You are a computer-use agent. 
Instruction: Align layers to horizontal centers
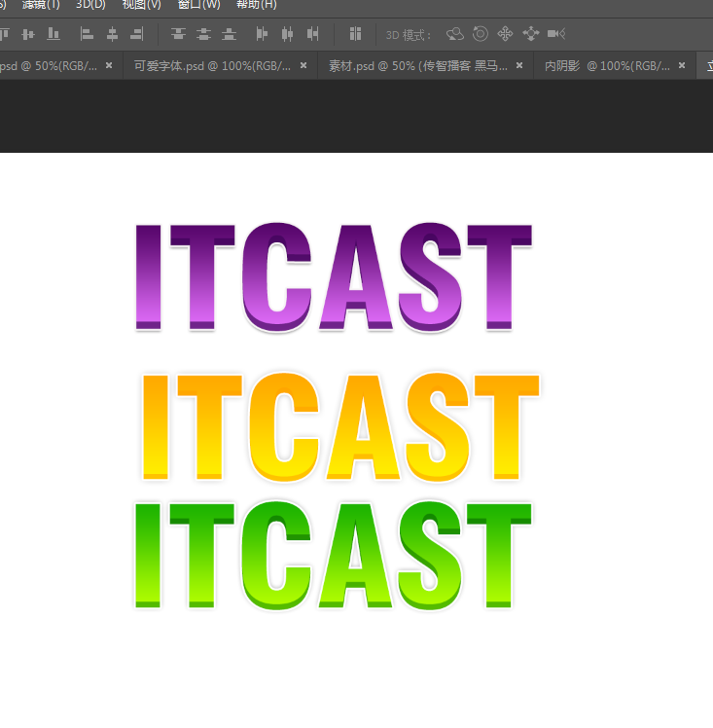tap(112, 34)
